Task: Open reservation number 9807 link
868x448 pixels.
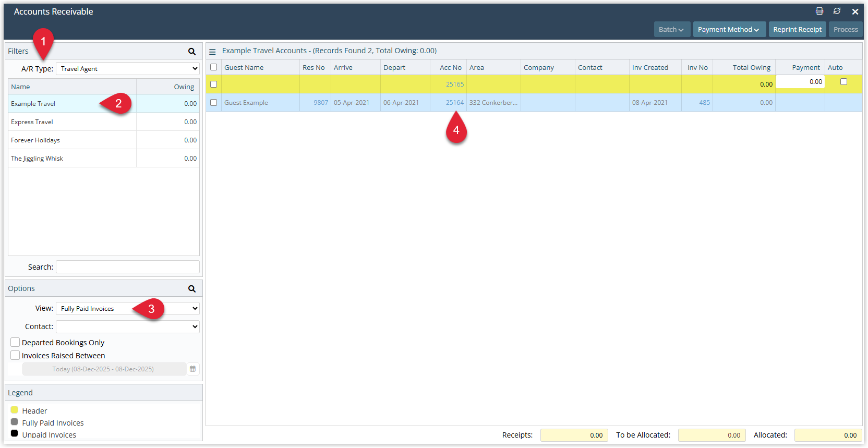Action: 321,102
